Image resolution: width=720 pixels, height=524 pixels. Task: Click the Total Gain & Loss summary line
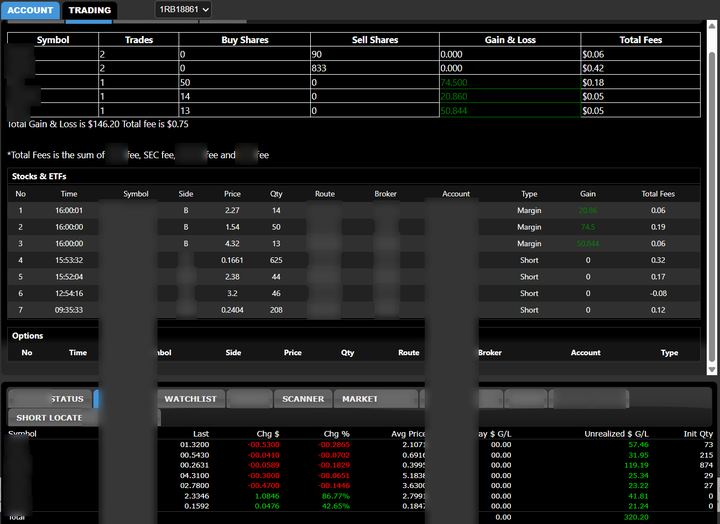coord(98,124)
